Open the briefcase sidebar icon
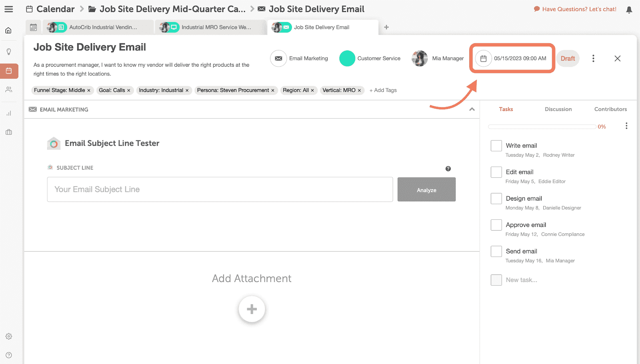The width and height of the screenshot is (640, 364). point(9,132)
